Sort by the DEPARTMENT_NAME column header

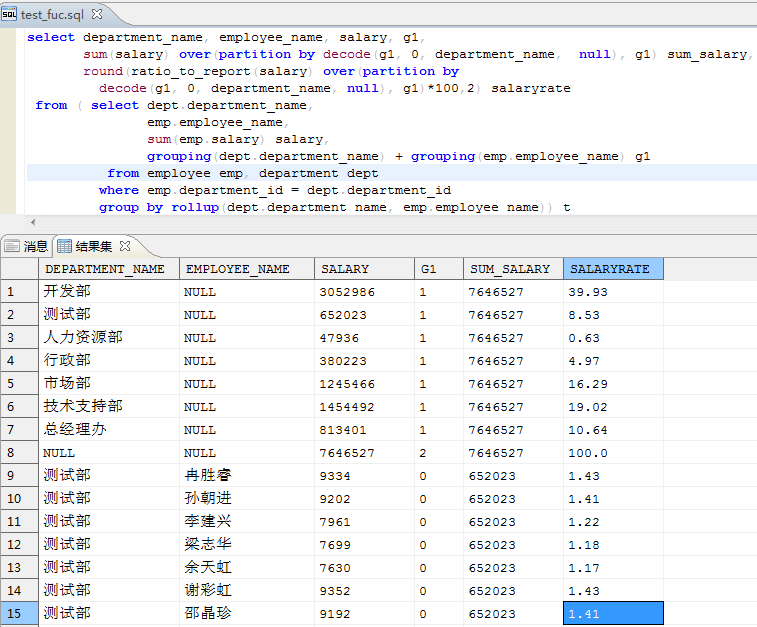105,269
